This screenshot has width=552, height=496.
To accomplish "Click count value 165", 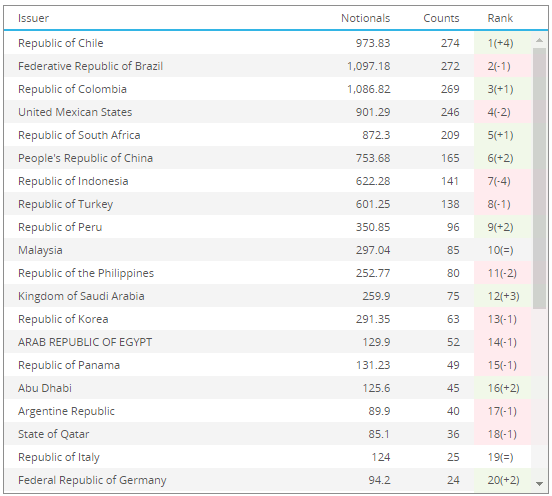I will [450, 158].
